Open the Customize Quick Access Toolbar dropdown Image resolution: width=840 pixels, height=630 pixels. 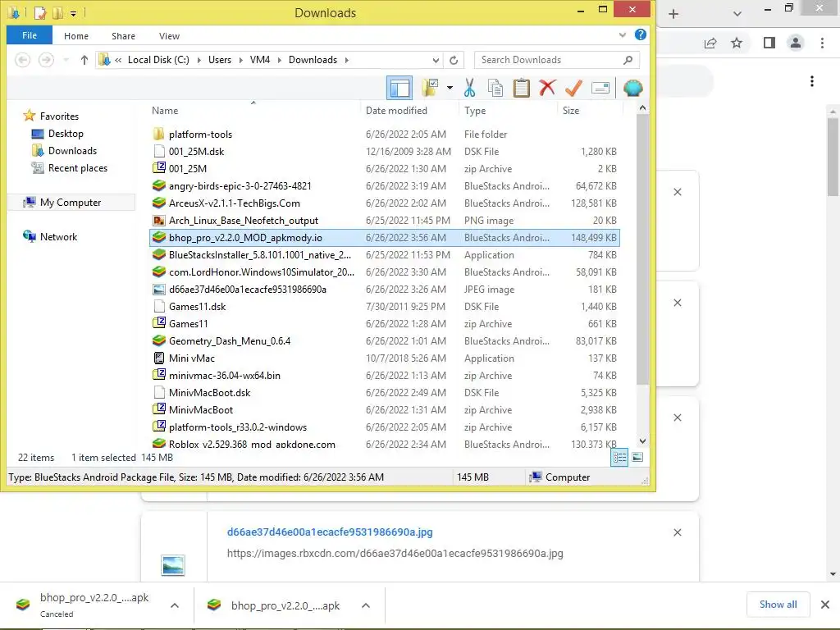pos(73,13)
